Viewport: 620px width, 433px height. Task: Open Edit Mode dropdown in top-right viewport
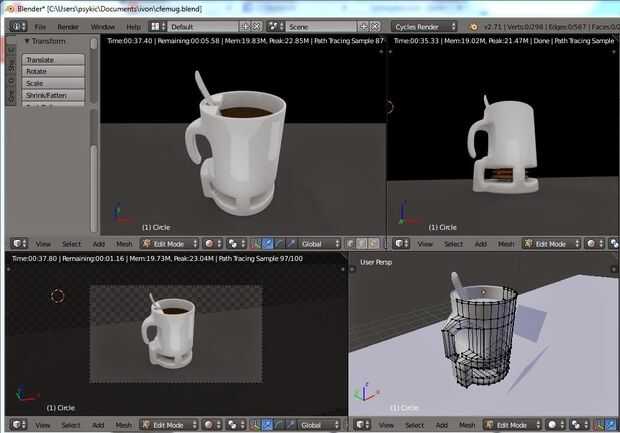551,244
